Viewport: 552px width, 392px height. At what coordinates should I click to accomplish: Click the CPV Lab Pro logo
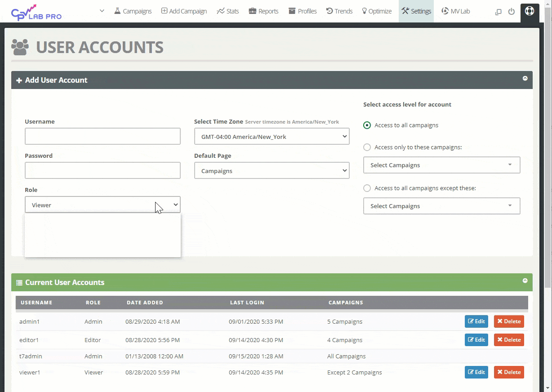36,12
